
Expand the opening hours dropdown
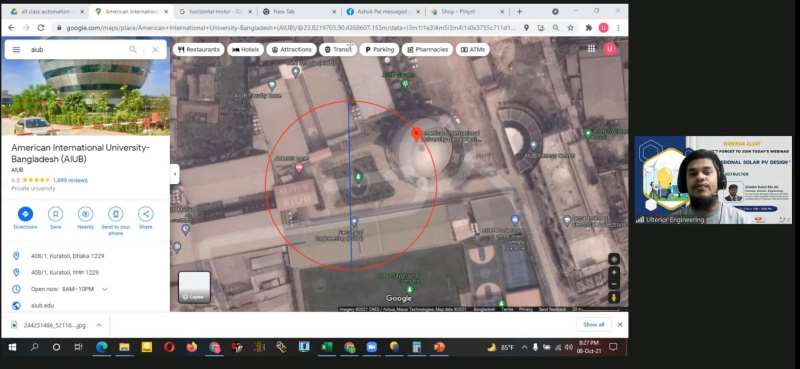pyautogui.click(x=105, y=289)
